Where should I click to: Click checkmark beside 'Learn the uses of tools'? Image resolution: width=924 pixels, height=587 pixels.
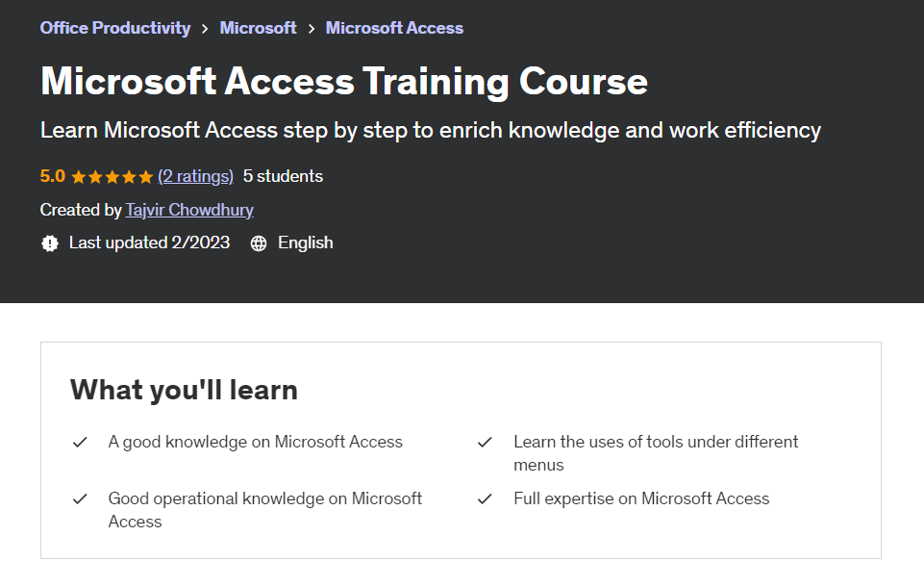point(486,443)
